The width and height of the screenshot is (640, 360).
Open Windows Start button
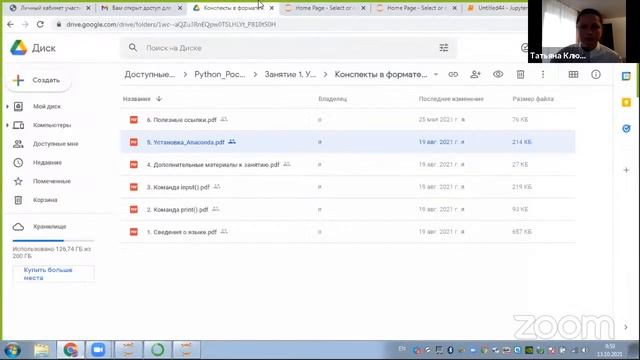tap(13, 350)
